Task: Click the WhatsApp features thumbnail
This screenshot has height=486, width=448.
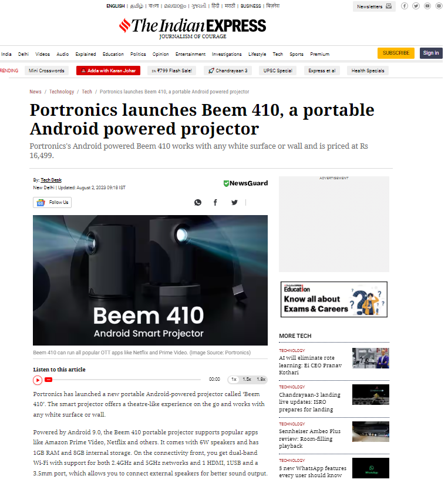Action: coord(370,468)
